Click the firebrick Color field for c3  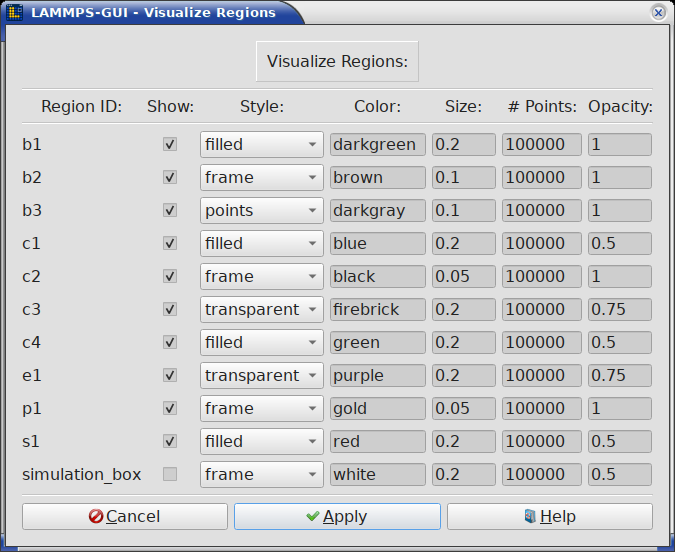click(x=378, y=309)
